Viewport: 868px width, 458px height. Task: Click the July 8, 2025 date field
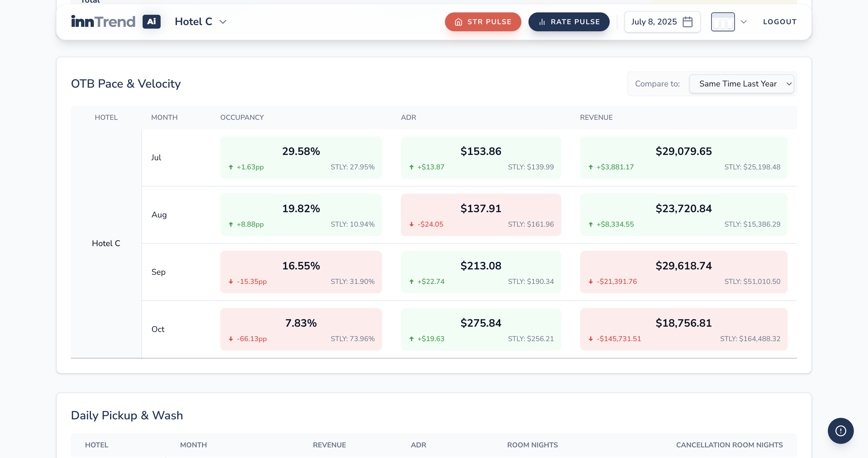pos(662,22)
